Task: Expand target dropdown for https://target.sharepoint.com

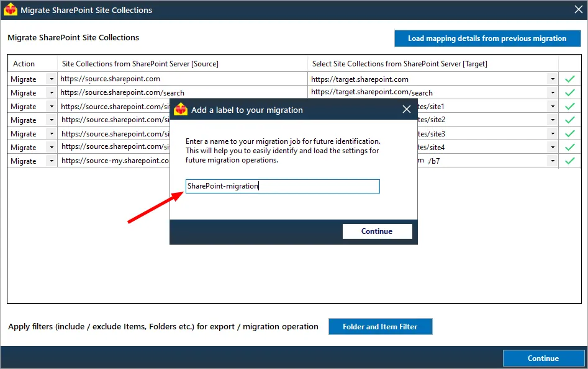Action: coord(553,79)
